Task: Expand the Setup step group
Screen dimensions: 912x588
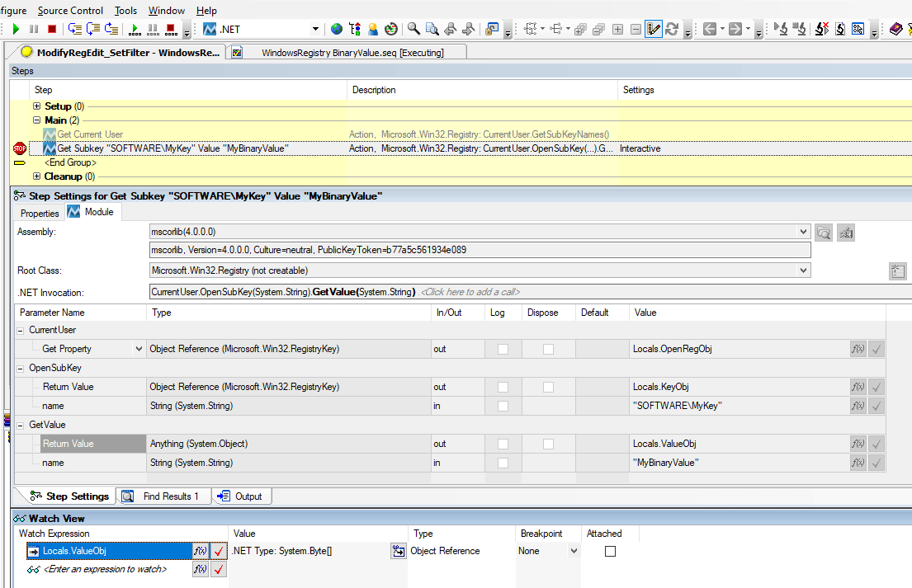Action: 36,106
